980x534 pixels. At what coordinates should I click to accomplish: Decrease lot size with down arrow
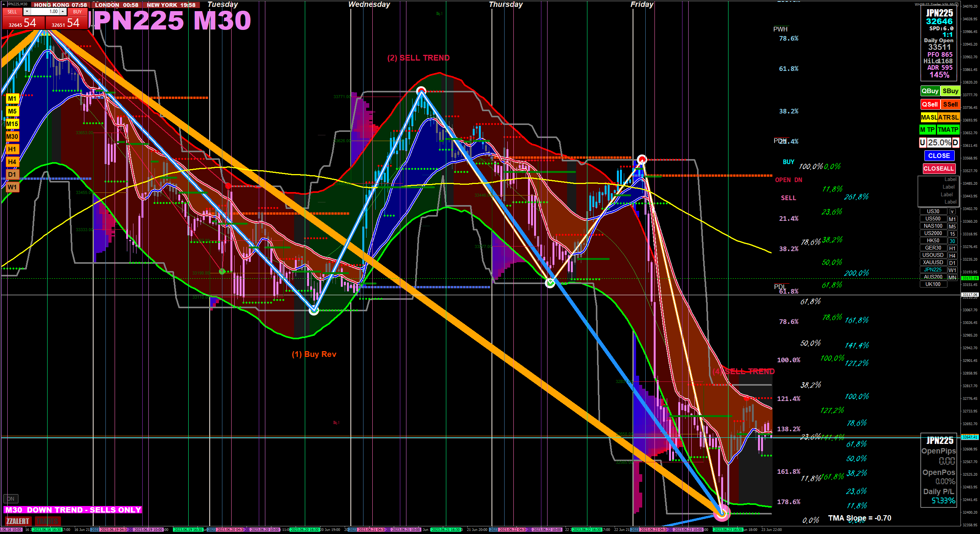tap(27, 12)
